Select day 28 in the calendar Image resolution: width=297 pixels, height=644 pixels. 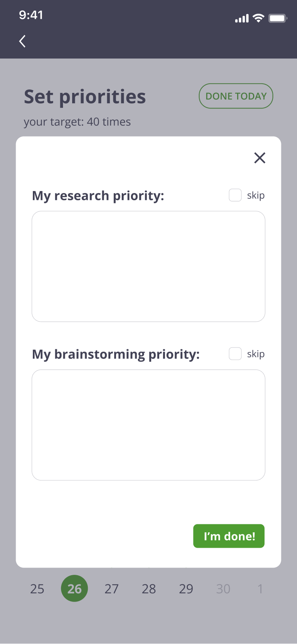(149, 589)
